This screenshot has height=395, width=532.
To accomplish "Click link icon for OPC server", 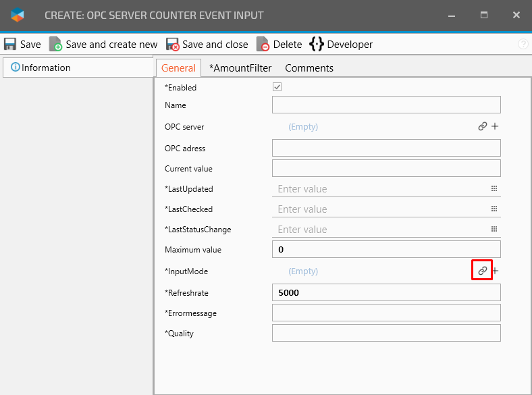I will [x=482, y=126].
